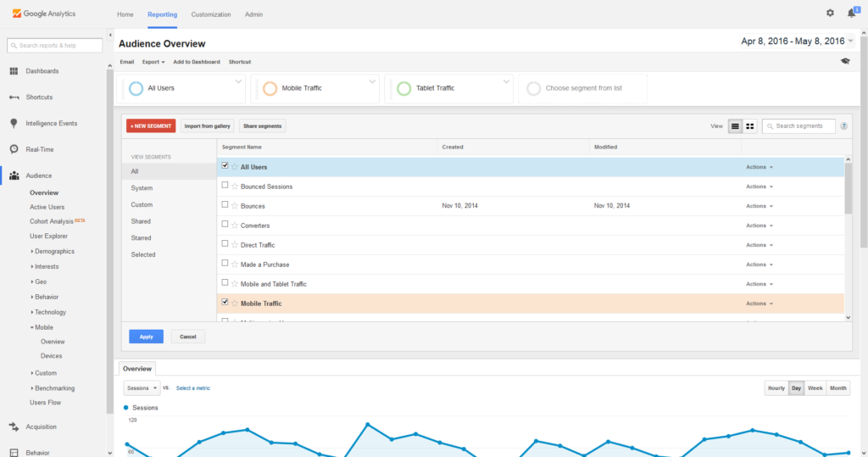Check Mobile and Tablet Traffic checkbox

(x=225, y=282)
